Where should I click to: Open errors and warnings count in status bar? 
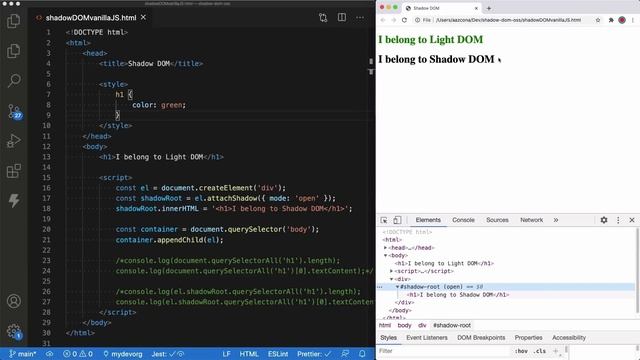(x=78, y=354)
